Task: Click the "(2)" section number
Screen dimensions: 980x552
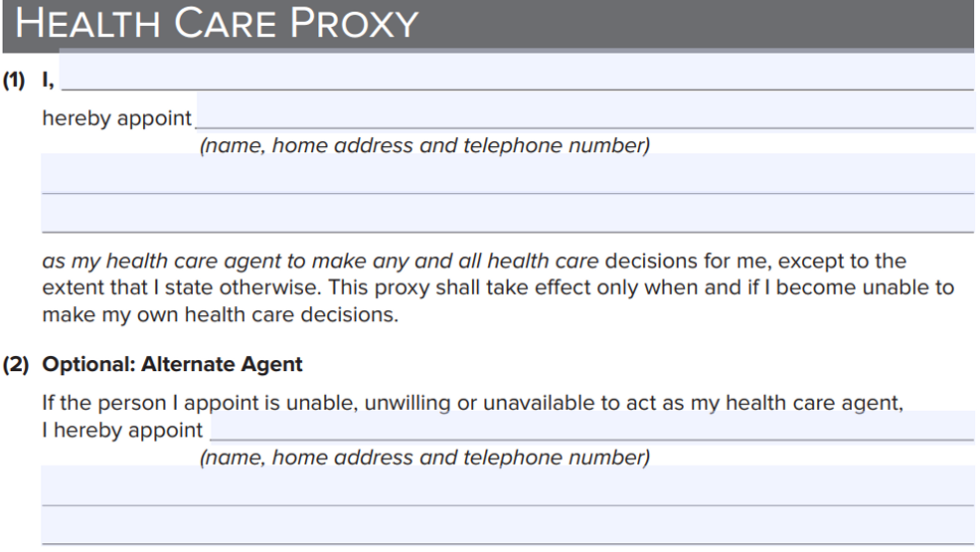Action: point(15,364)
